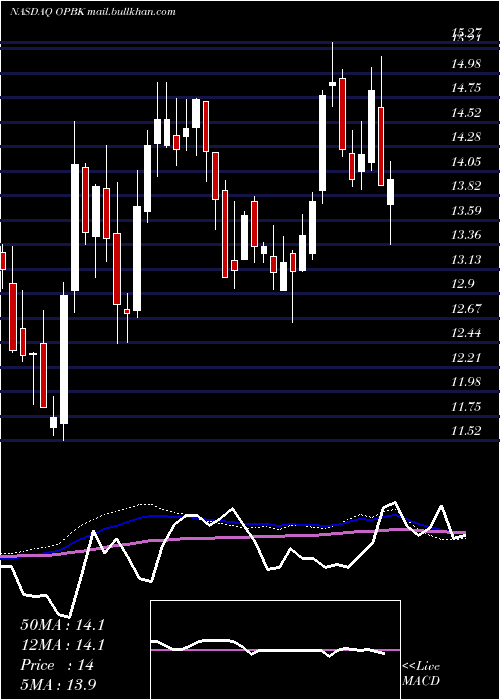This screenshot has height=700, width=500.
Task: Click the <<Live MACD label
Action: 421,674
